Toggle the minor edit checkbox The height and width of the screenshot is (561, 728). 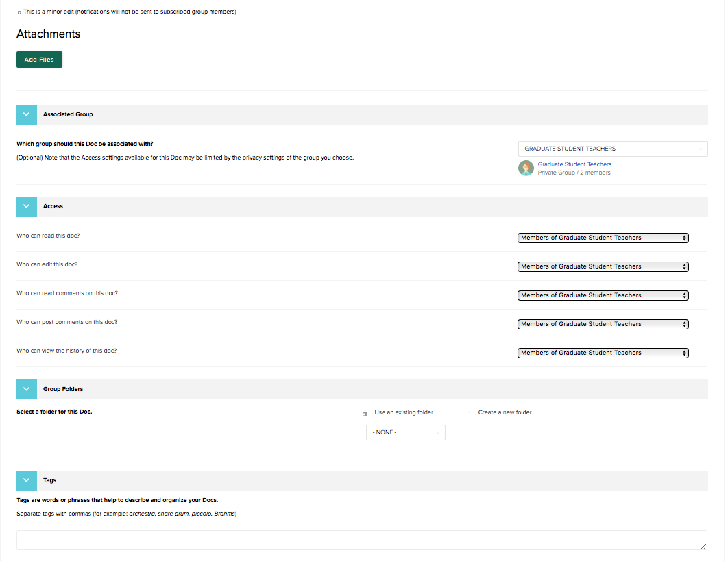coord(19,12)
